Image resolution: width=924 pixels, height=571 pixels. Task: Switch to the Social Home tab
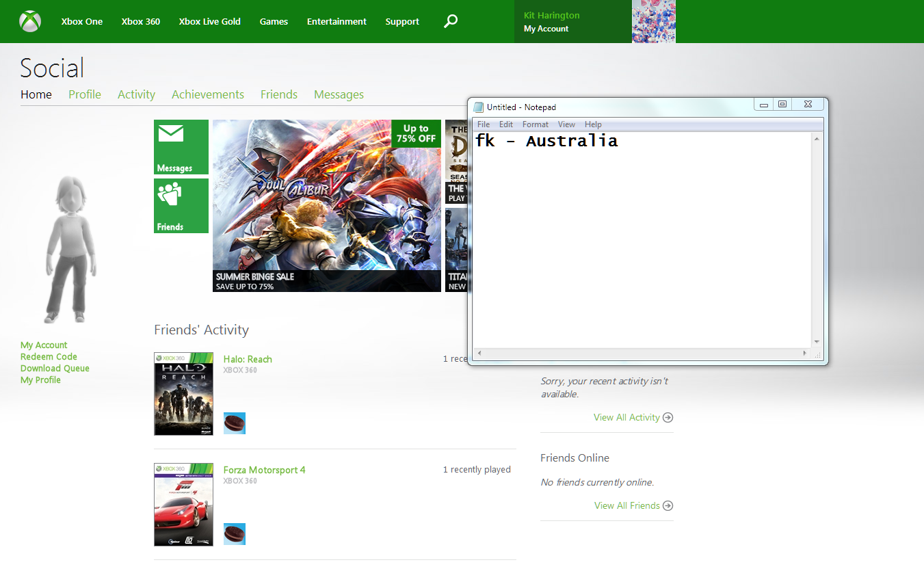pos(36,94)
